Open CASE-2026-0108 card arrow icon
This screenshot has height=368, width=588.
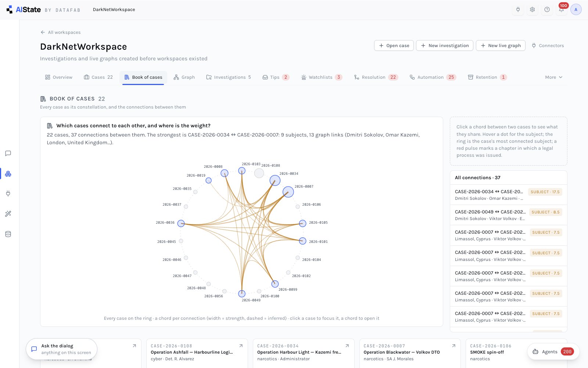[x=241, y=346]
